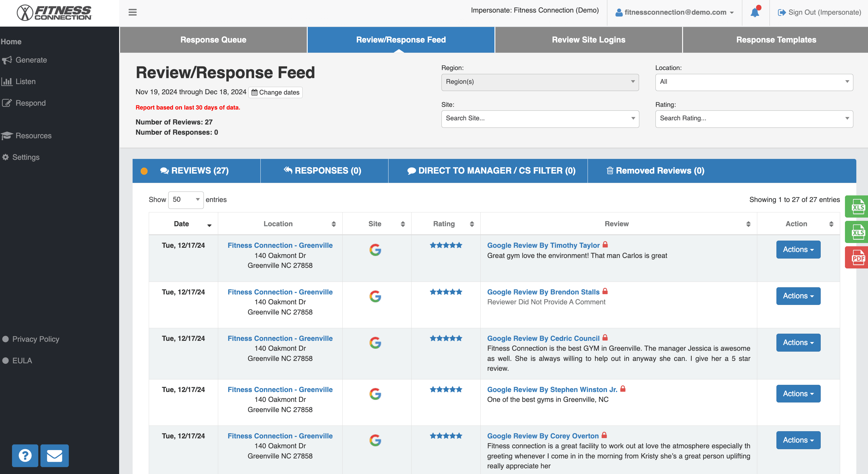The image size is (868, 474).
Task: Click the envelope contact icon
Action: click(x=54, y=455)
